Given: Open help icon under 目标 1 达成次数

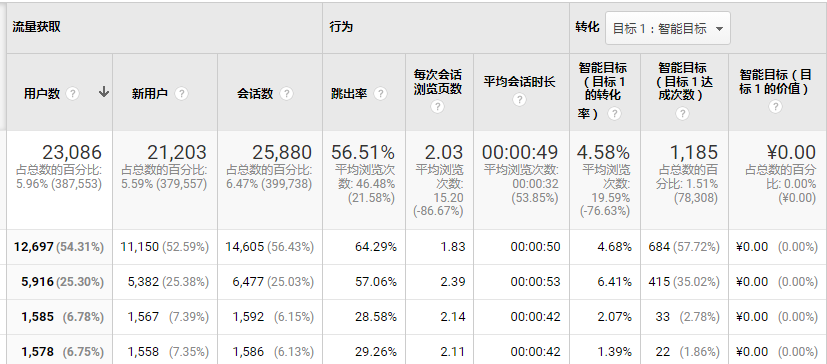Looking at the screenshot, I should (682, 114).
